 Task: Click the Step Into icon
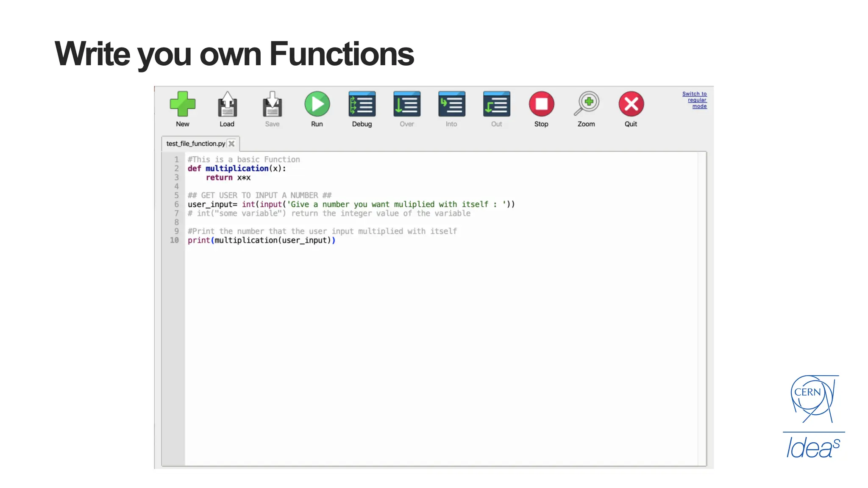click(x=451, y=104)
